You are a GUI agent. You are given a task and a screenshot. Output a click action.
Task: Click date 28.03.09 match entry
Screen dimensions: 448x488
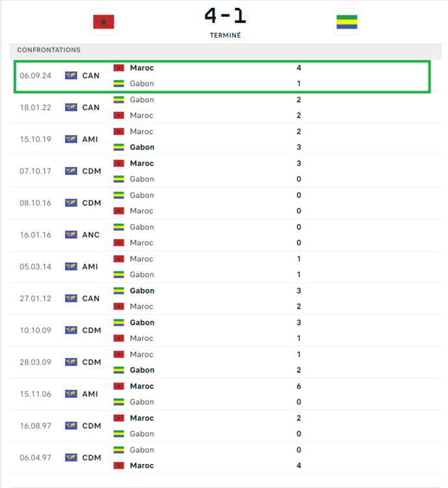(35, 362)
